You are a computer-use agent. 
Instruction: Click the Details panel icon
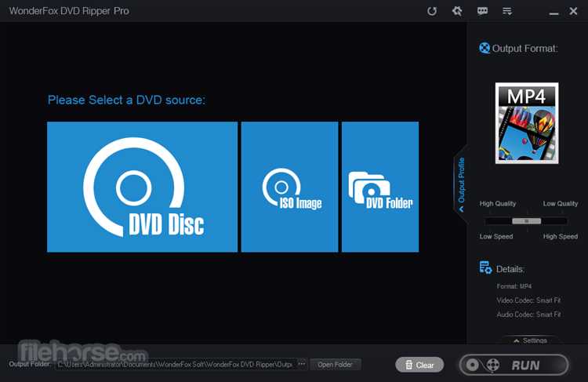tap(485, 267)
